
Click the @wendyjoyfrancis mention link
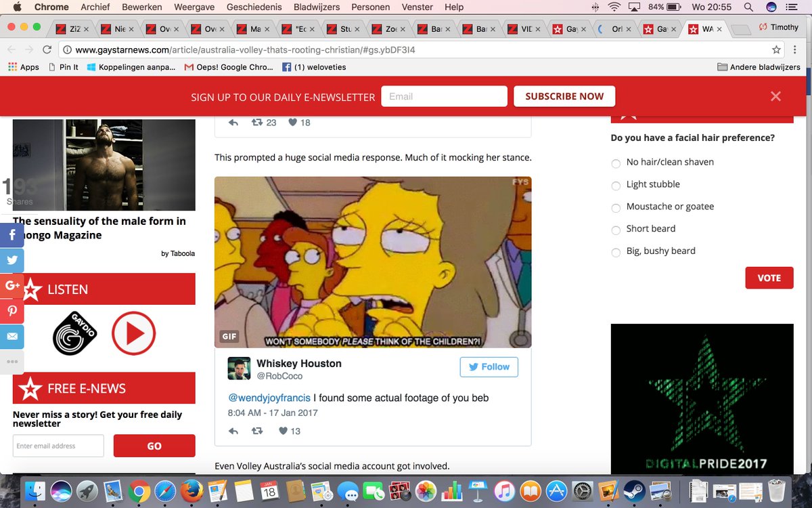[x=269, y=398]
